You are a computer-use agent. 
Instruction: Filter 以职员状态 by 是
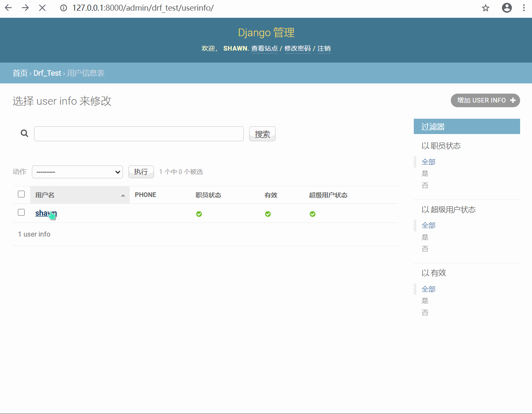(425, 174)
